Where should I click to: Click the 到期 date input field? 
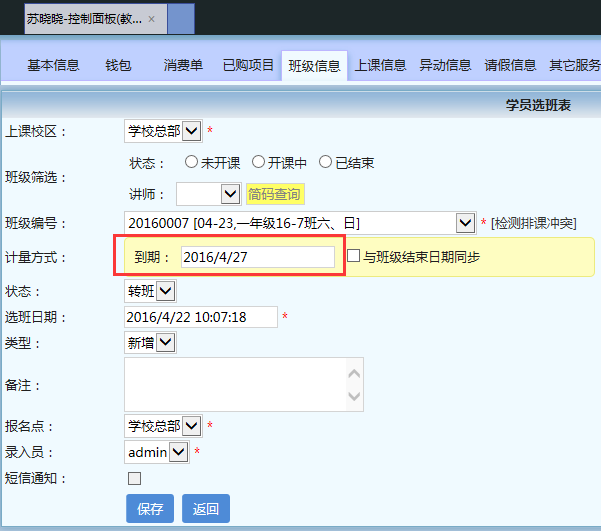(257, 257)
